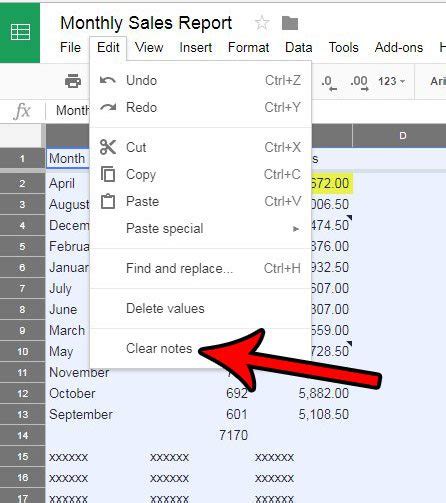The image size is (446, 503).
Task: Click the Google Sheets home icon
Action: pyautogui.click(x=20, y=32)
